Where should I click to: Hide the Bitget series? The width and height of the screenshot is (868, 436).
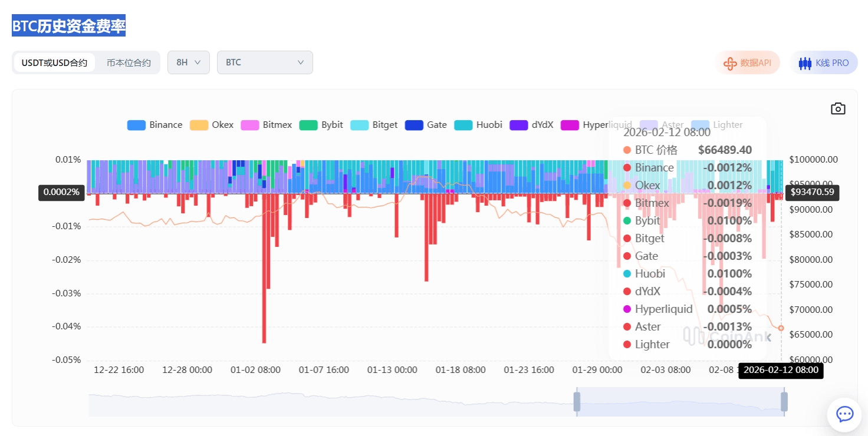click(x=359, y=125)
